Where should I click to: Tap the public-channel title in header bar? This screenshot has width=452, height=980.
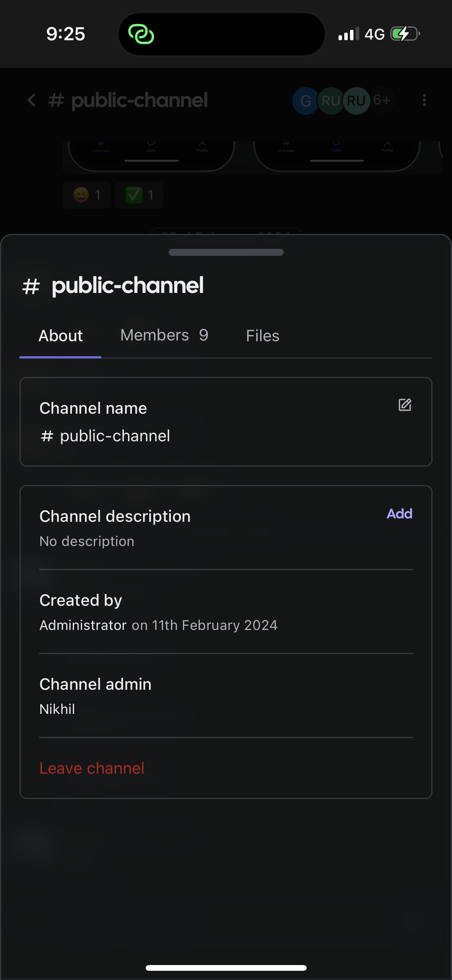[139, 100]
